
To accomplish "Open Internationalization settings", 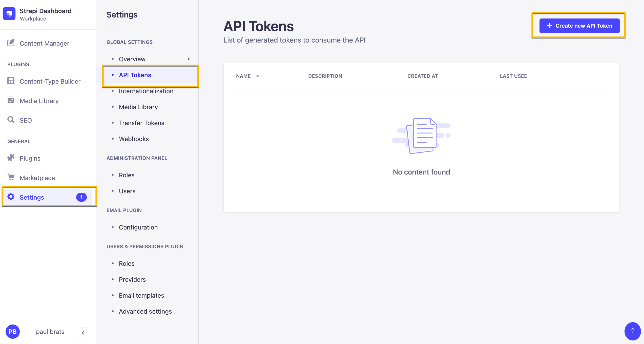I will click(146, 91).
